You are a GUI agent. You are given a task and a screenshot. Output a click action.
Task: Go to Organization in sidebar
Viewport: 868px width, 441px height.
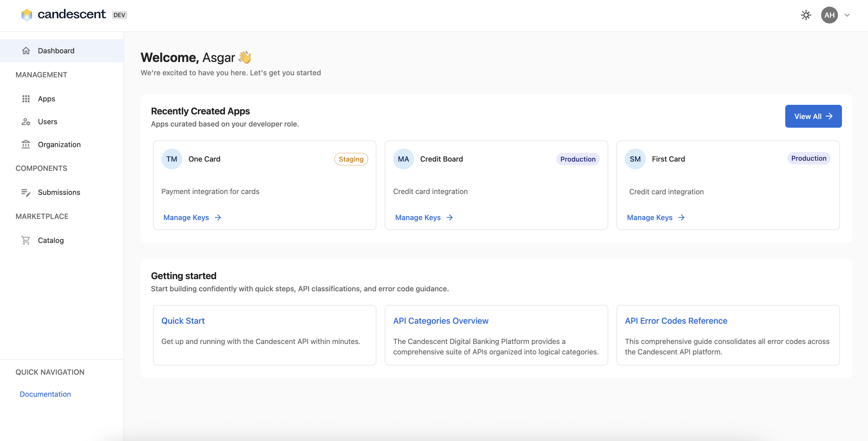coord(59,144)
